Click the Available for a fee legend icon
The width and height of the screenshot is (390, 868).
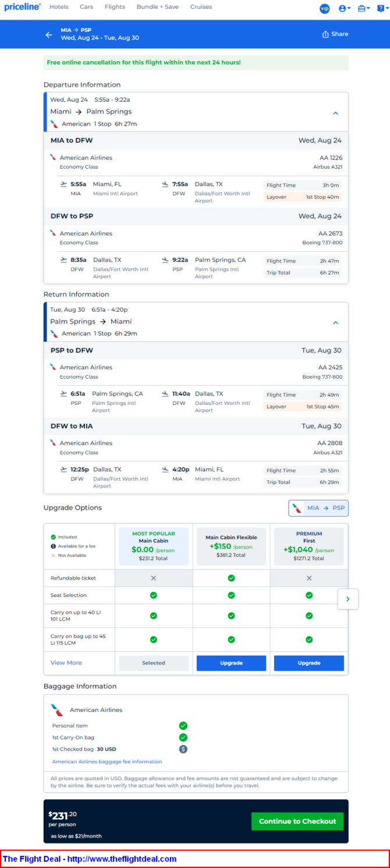point(53,546)
